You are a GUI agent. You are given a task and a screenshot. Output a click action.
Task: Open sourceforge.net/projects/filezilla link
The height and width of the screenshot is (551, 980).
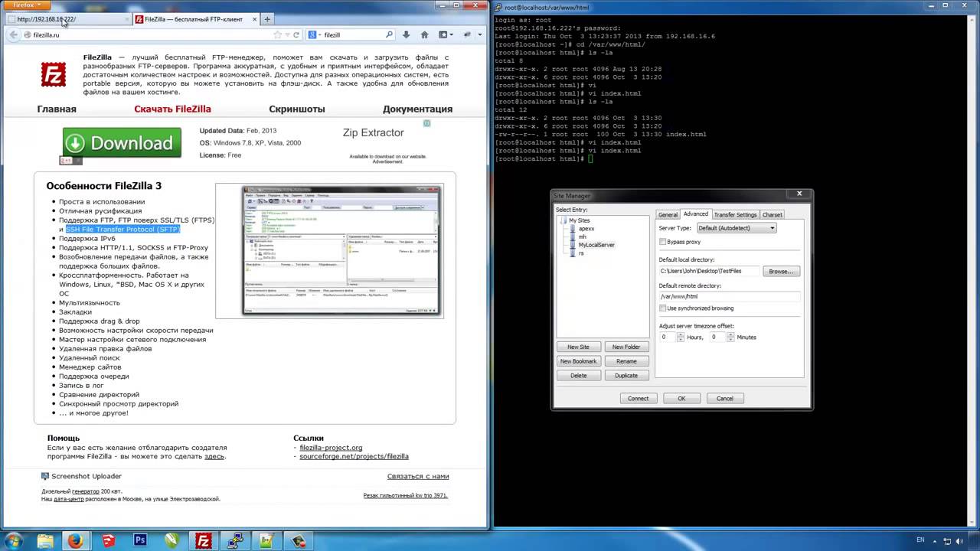354,457
